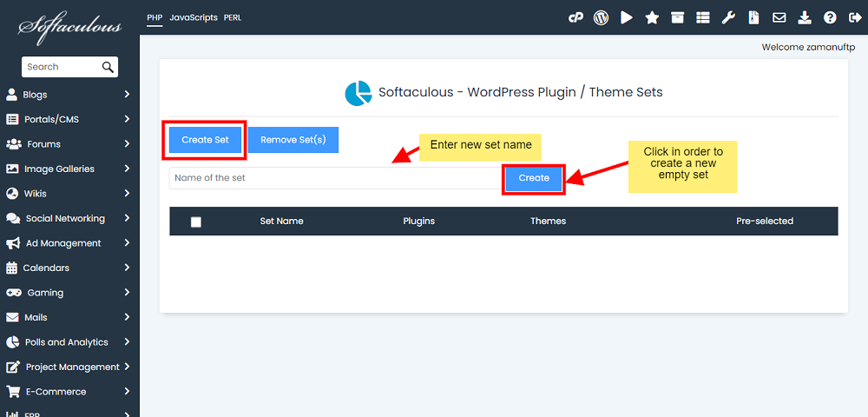The width and height of the screenshot is (868, 417).
Task: Expand the Project Management chevron
Action: point(127,367)
